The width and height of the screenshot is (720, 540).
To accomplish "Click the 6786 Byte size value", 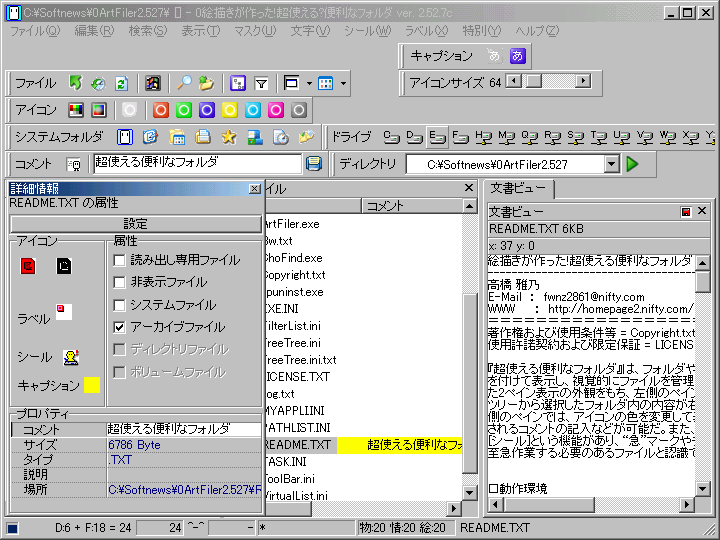I will pyautogui.click(x=135, y=444).
